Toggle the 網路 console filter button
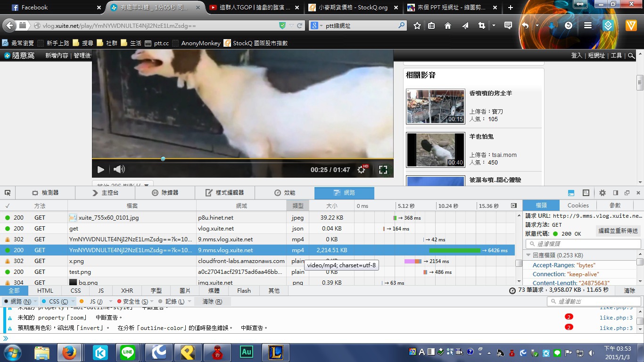The height and width of the screenshot is (362, 644). pyautogui.click(x=18, y=301)
